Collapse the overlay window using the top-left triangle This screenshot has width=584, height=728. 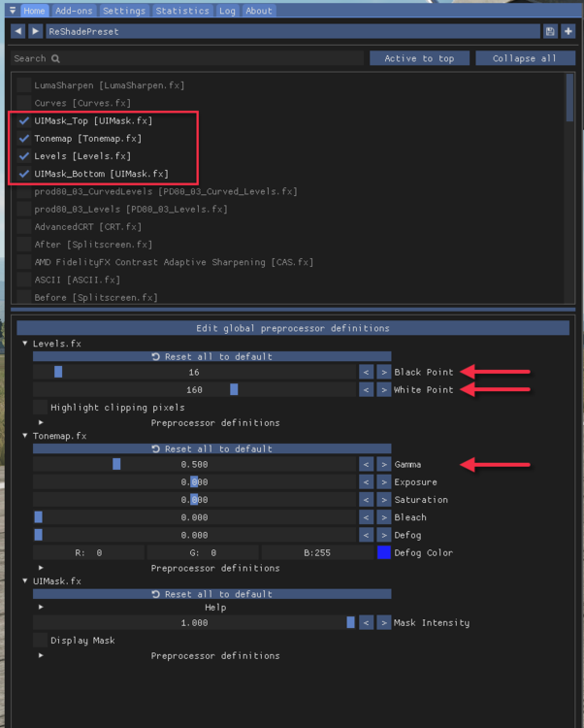point(12,11)
